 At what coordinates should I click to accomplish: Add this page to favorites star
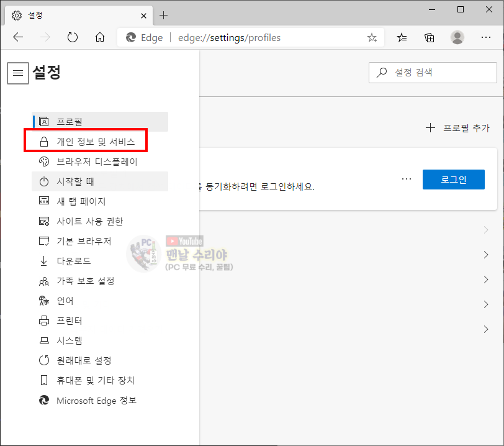(372, 38)
